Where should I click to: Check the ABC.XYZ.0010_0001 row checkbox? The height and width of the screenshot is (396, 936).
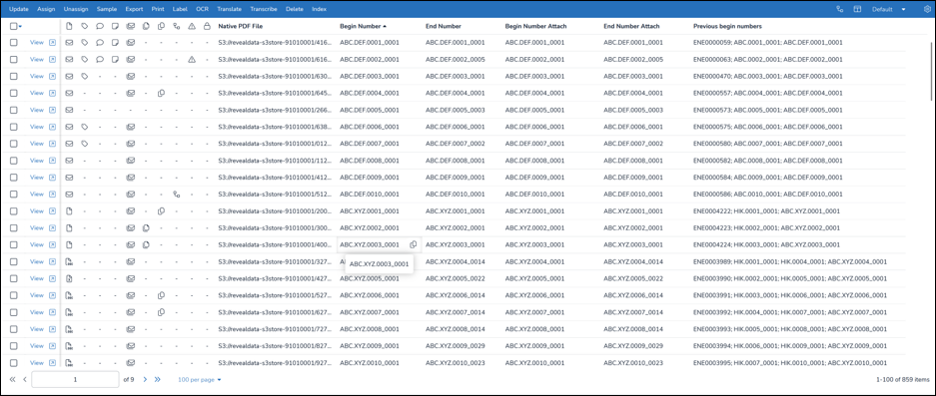(13, 363)
